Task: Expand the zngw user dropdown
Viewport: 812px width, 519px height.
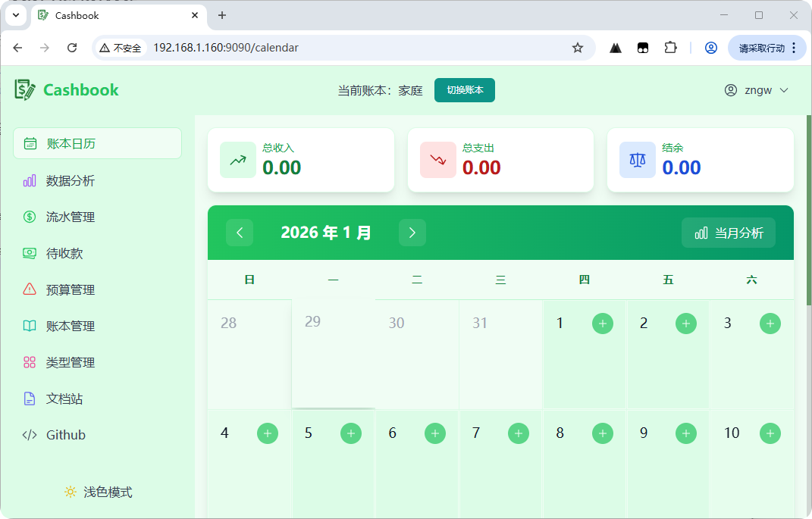Action: tap(757, 90)
